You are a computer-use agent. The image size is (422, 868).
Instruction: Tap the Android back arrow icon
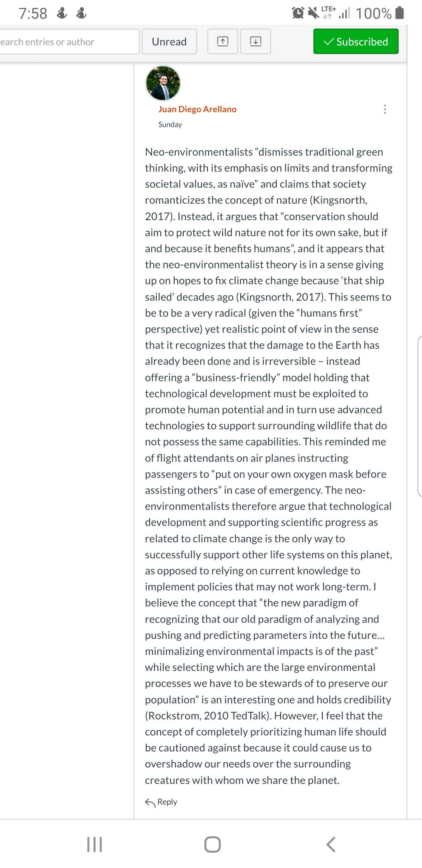(x=331, y=844)
